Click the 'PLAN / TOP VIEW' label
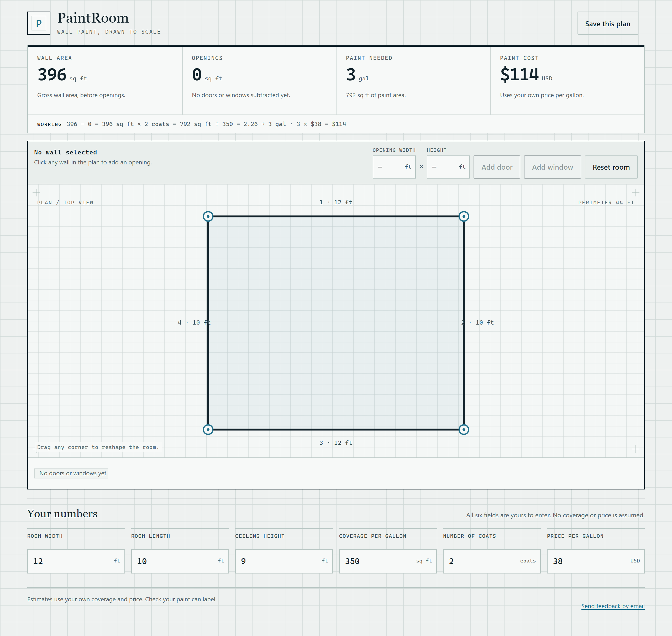The height and width of the screenshot is (636, 672). (65, 203)
